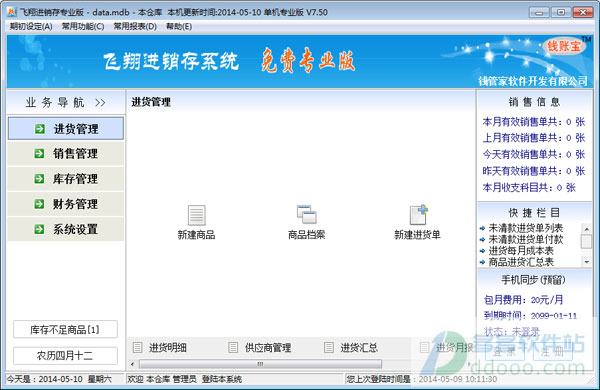Select 进货管理 in the navigation

point(66,129)
